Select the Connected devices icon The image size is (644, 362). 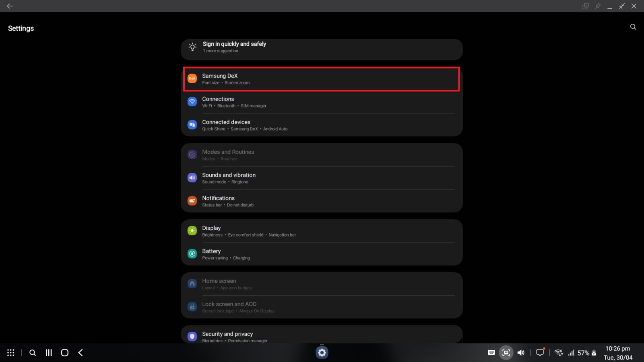tap(192, 125)
